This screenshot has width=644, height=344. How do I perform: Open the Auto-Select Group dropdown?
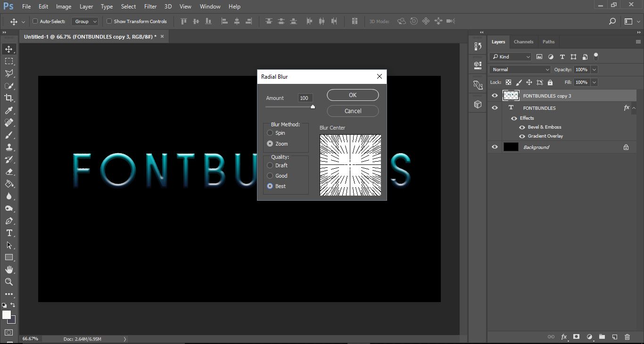pyautogui.click(x=85, y=21)
